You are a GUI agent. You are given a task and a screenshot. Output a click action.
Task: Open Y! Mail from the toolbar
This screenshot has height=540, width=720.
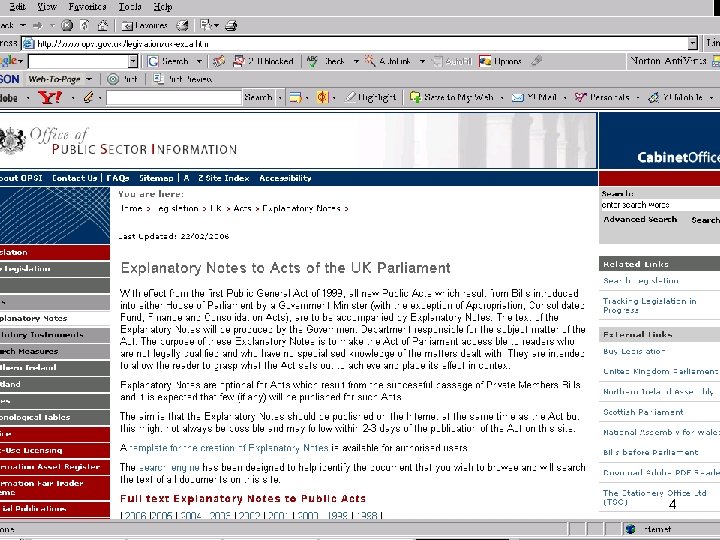point(534,97)
